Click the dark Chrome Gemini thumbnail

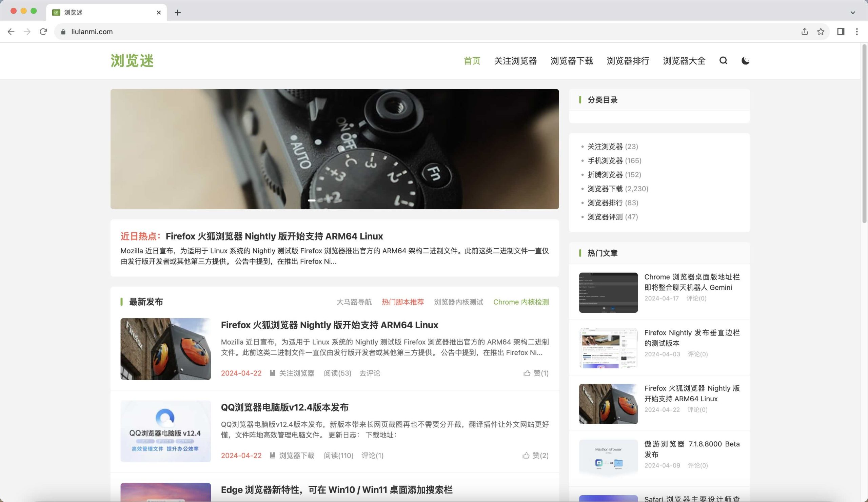click(608, 292)
